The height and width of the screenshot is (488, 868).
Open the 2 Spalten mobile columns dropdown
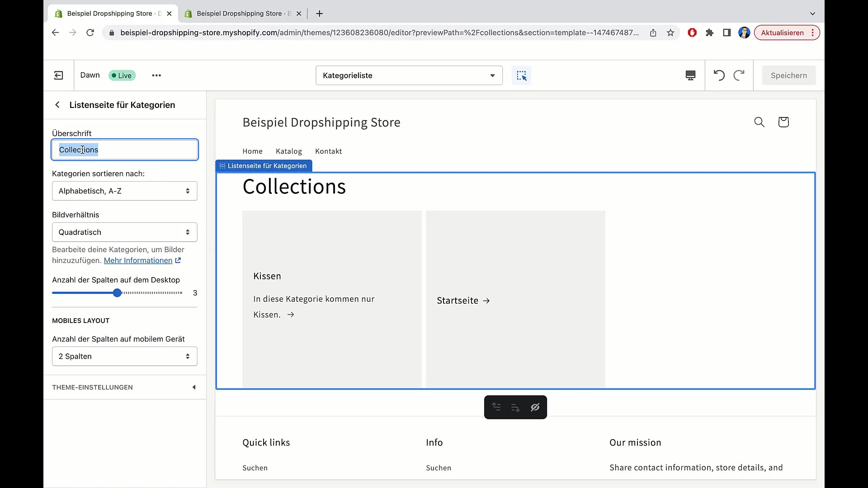click(125, 357)
